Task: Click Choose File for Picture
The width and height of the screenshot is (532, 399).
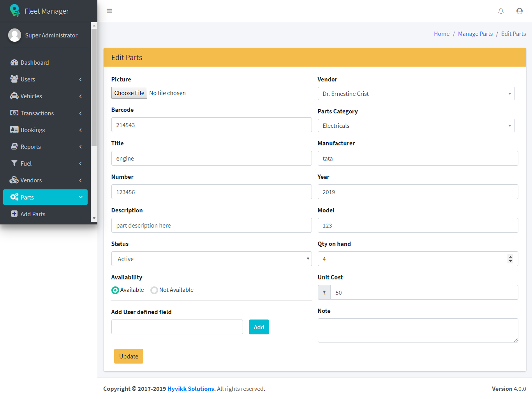Action: [x=129, y=93]
